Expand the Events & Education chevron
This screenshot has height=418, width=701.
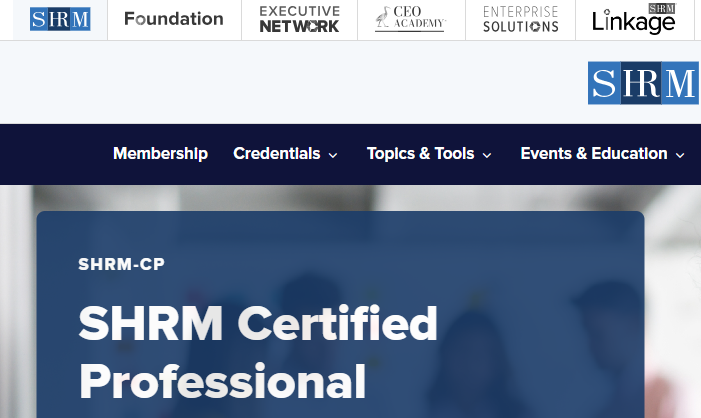680,156
